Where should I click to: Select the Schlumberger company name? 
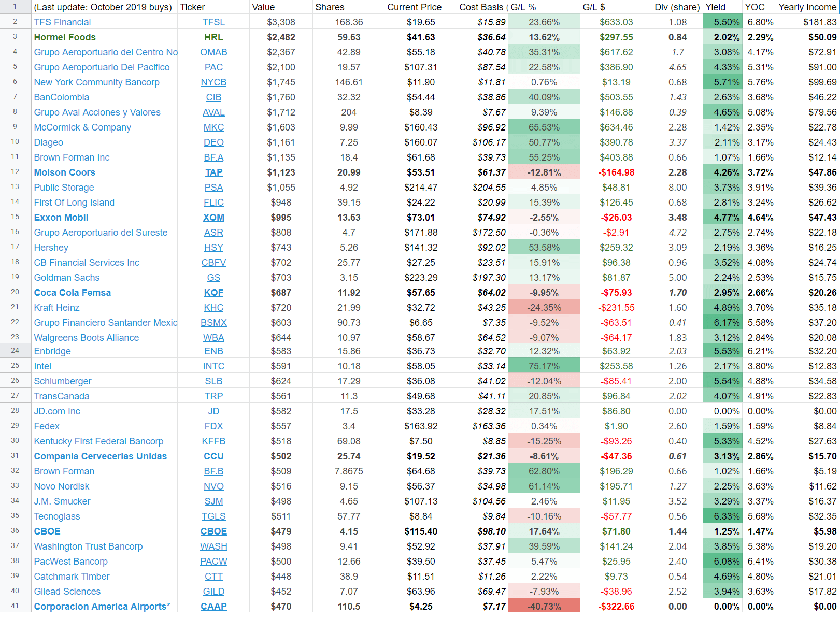[x=63, y=381]
